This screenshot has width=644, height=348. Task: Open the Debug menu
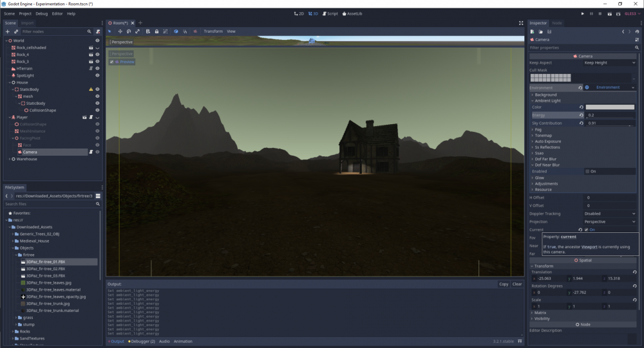(x=41, y=14)
